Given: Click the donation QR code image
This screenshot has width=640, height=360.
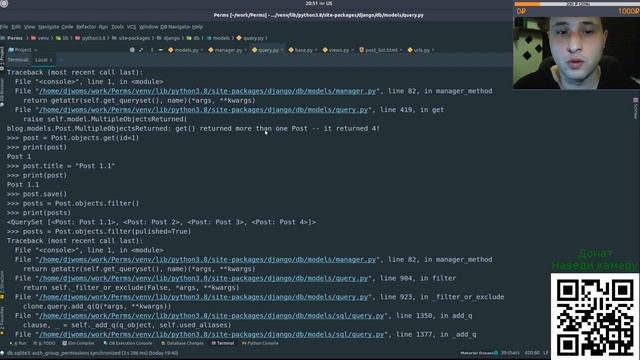Looking at the screenshot, I should [x=595, y=316].
